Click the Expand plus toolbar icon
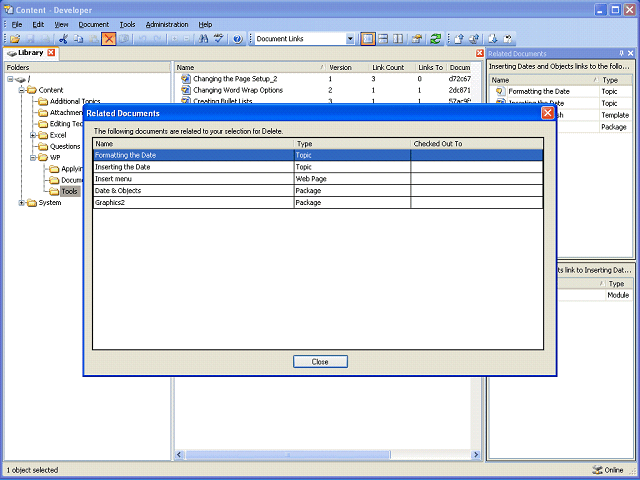 (x=174, y=39)
